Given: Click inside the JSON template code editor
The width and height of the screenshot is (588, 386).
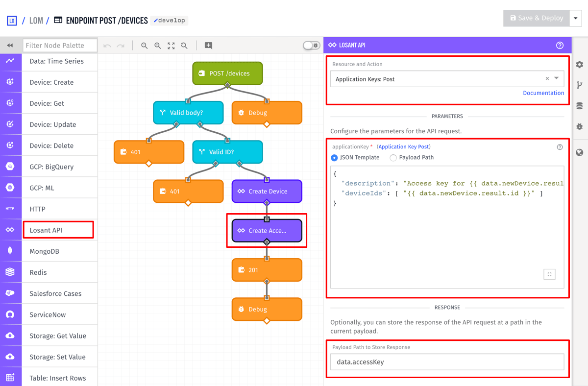Looking at the screenshot, I should (x=447, y=227).
